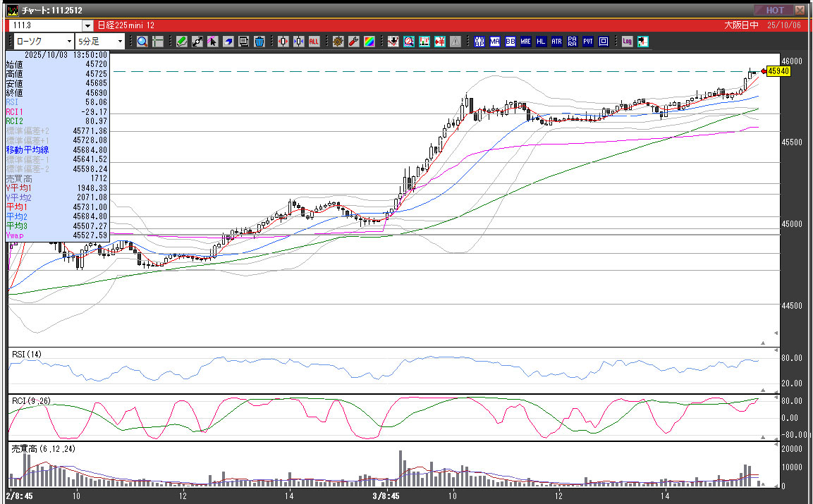Open the 5分足 timeframe dropdown
The height and width of the screenshot is (504, 813).
(120, 42)
